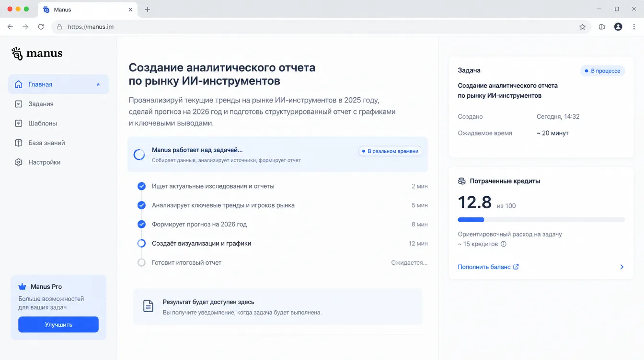Reload the page with the refresh icon

click(41, 27)
